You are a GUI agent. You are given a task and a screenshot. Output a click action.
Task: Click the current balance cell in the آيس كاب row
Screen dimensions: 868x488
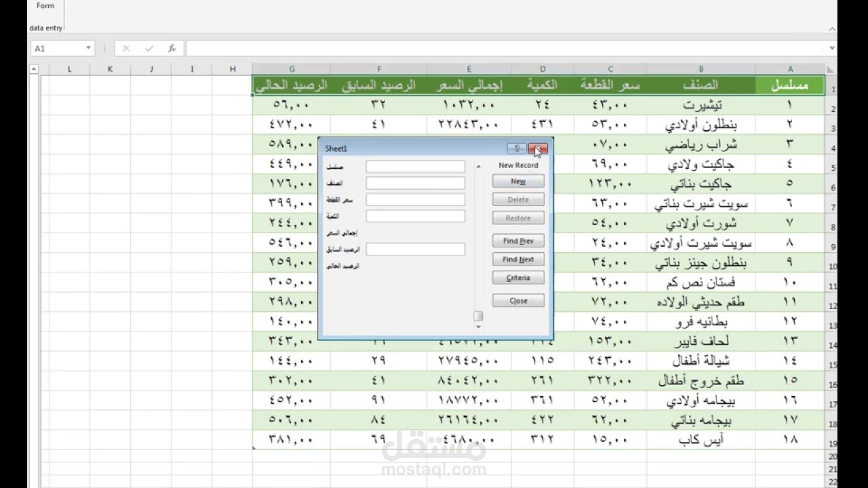coord(292,439)
